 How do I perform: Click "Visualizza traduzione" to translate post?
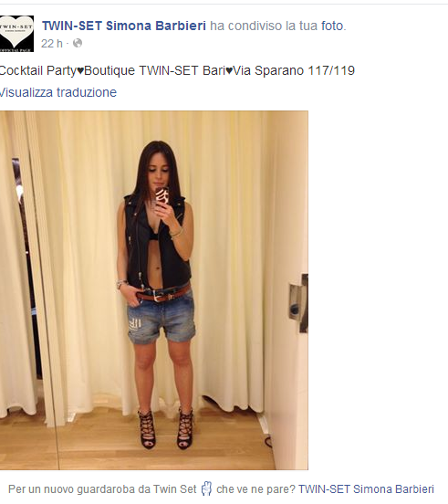57,92
